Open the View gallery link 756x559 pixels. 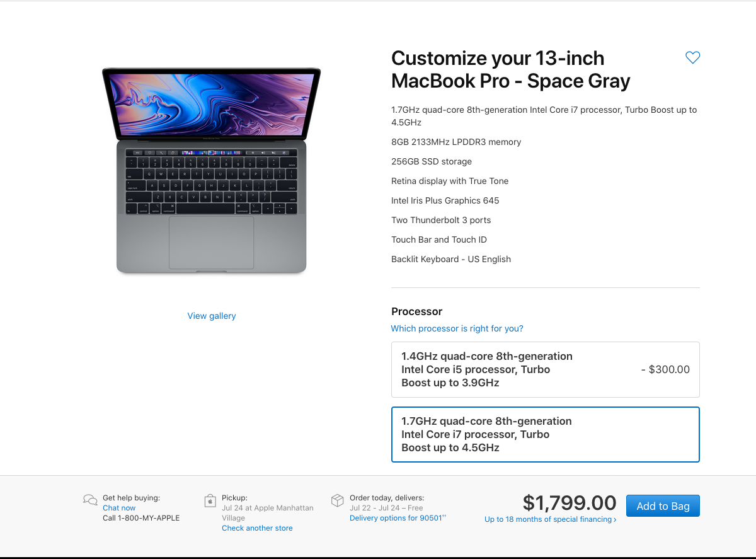coord(212,316)
